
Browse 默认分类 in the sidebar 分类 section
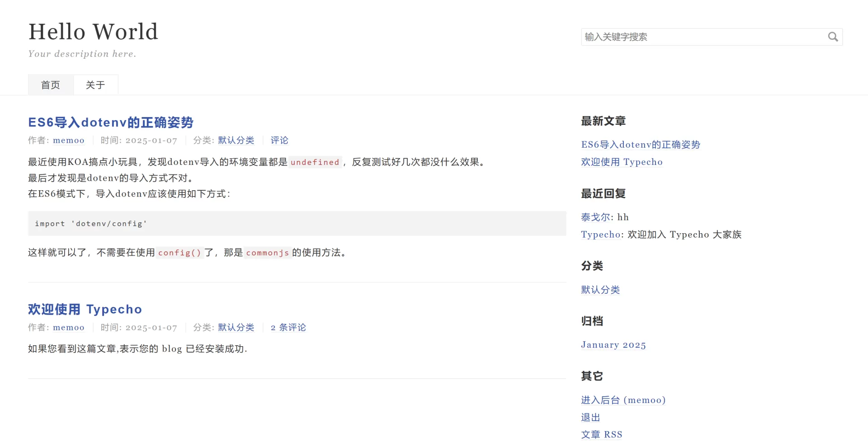tap(600, 290)
